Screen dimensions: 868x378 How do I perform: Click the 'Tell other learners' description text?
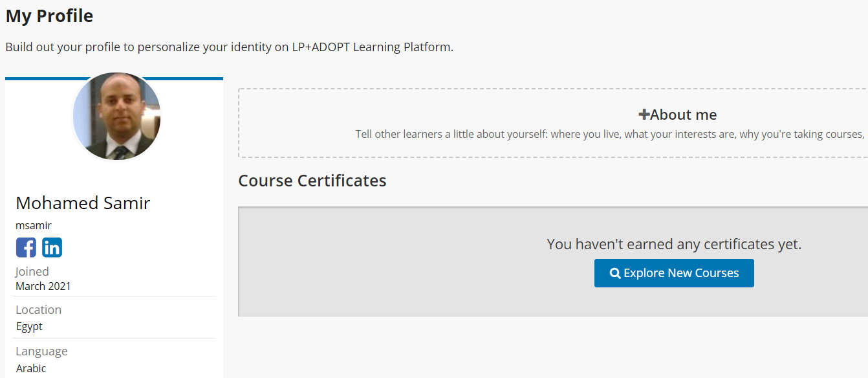[610, 135]
